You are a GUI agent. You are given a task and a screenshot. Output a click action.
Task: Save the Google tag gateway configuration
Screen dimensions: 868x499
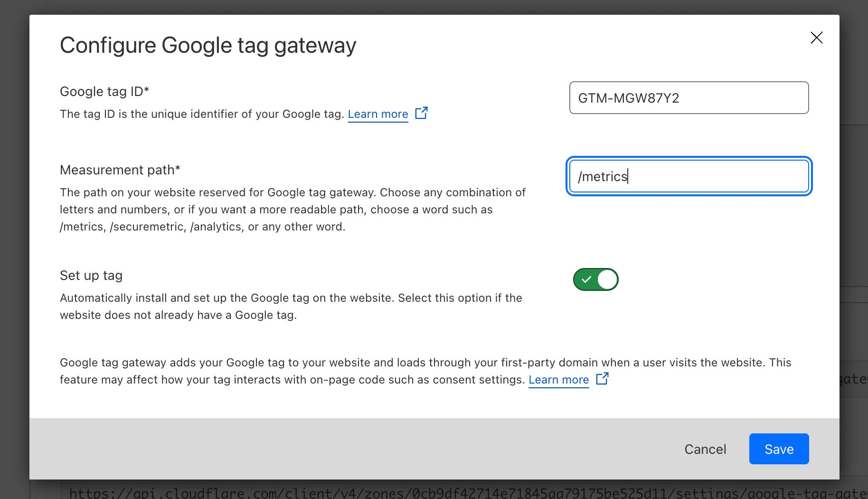[779, 449]
